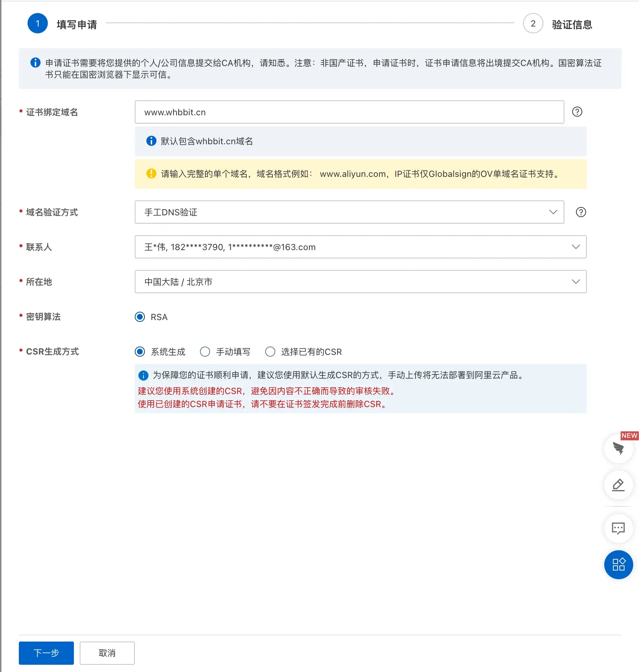Viewport: 639px width, 672px height.
Task: Open the DingTalk bird floating icon
Action: click(x=618, y=448)
